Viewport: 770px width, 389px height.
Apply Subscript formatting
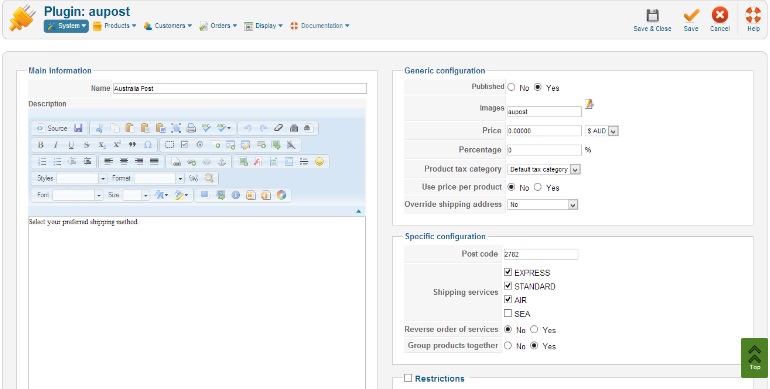[102, 145]
